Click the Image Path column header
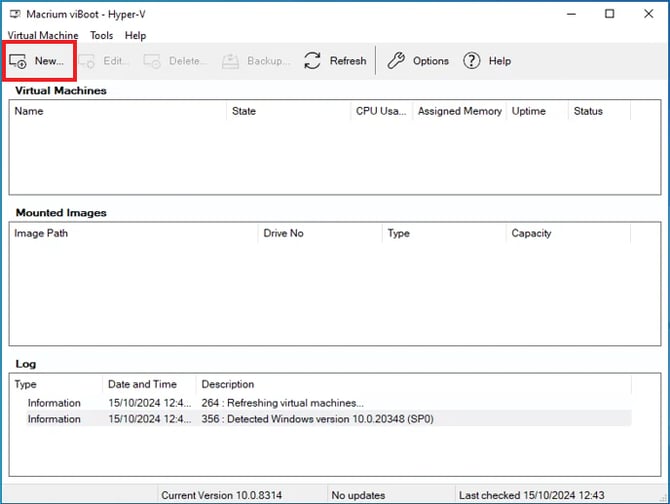The height and width of the screenshot is (504, 670). click(134, 233)
